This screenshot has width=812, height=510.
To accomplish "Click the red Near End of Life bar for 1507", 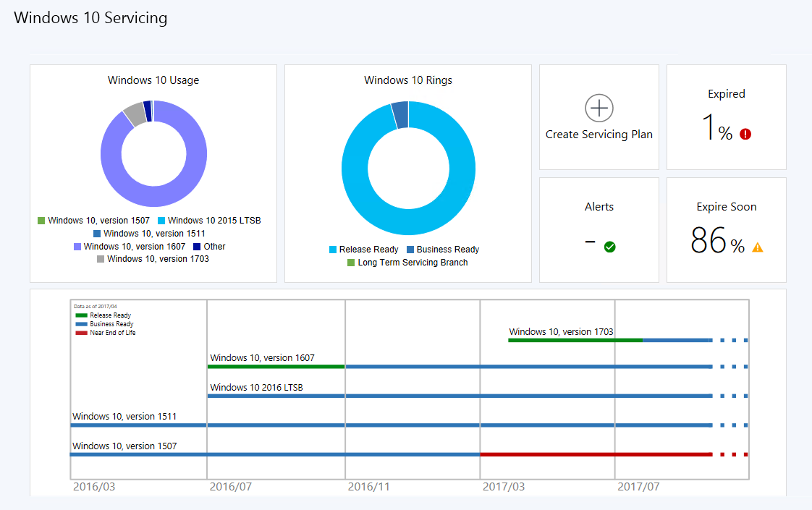I will 596,454.
